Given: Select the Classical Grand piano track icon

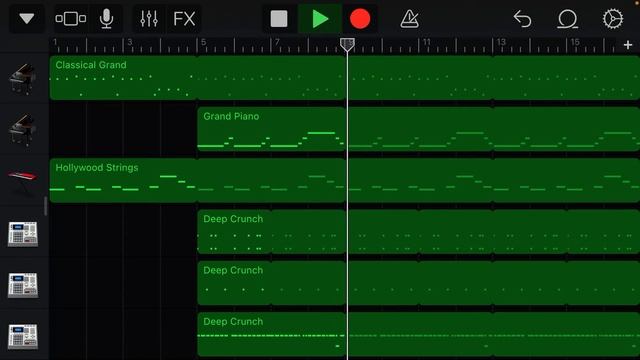Looking at the screenshot, I should coord(22,78).
